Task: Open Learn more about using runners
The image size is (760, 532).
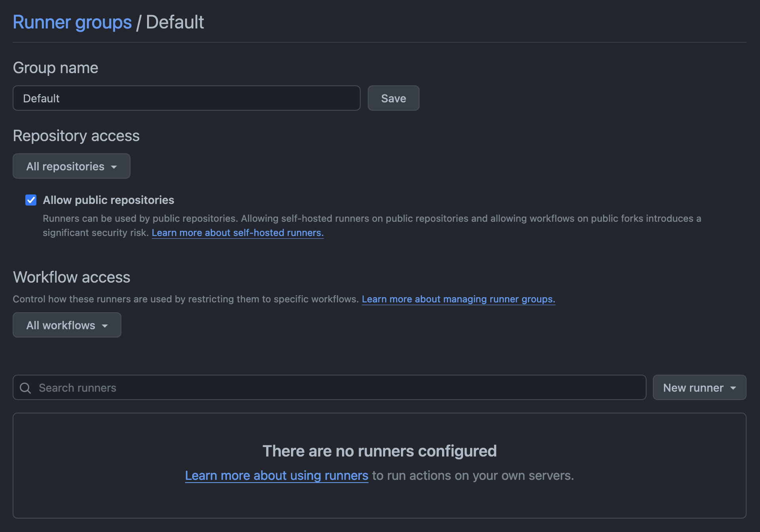Action: tap(276, 475)
